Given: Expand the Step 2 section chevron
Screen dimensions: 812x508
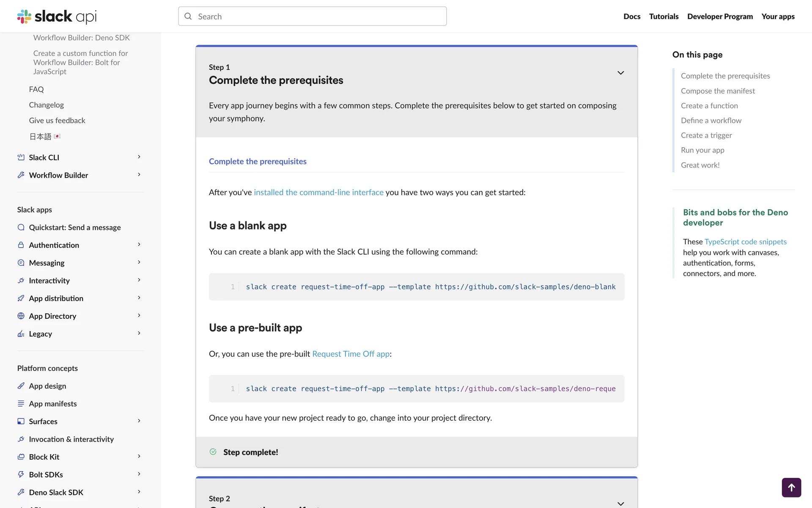Looking at the screenshot, I should [620, 503].
